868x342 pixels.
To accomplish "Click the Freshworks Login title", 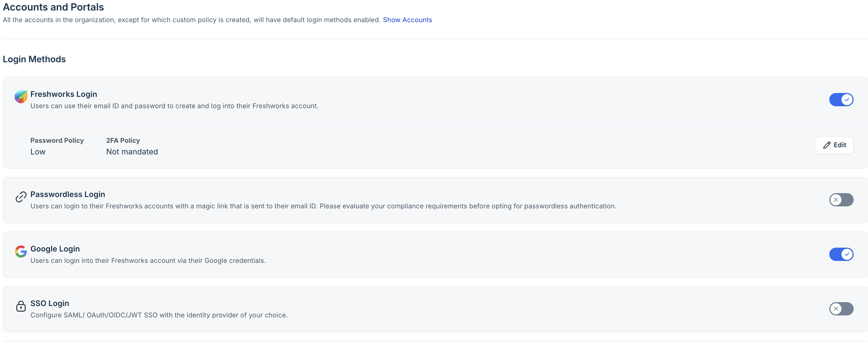I will 64,94.
